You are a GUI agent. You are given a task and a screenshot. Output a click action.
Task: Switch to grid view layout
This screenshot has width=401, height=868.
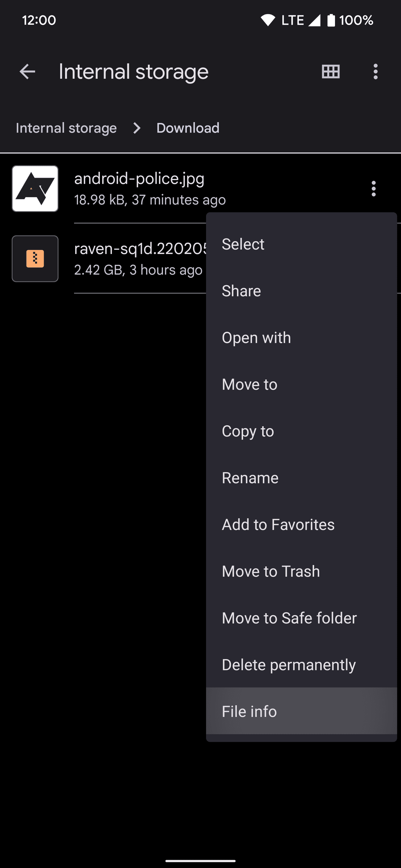pos(330,72)
